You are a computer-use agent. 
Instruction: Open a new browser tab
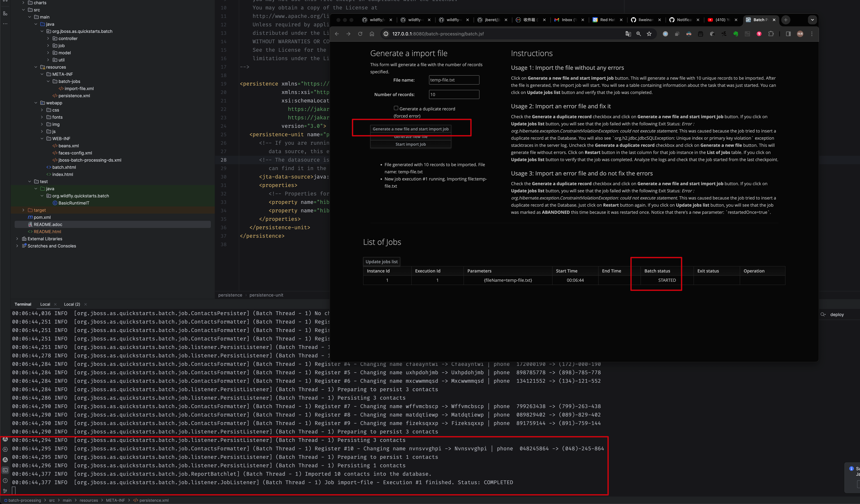pos(786,20)
